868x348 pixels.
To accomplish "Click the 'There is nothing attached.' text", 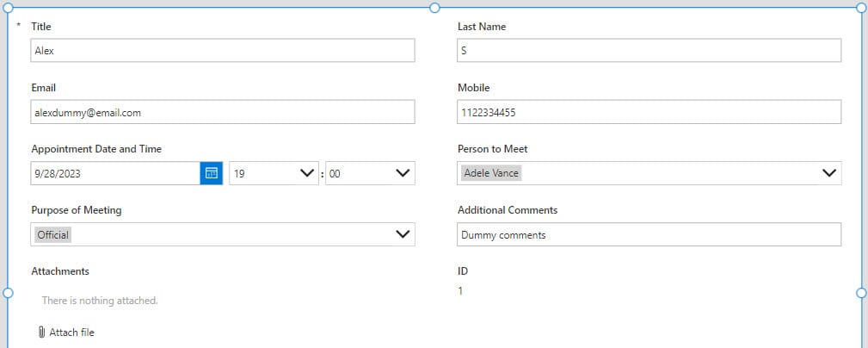I will click(x=100, y=301).
